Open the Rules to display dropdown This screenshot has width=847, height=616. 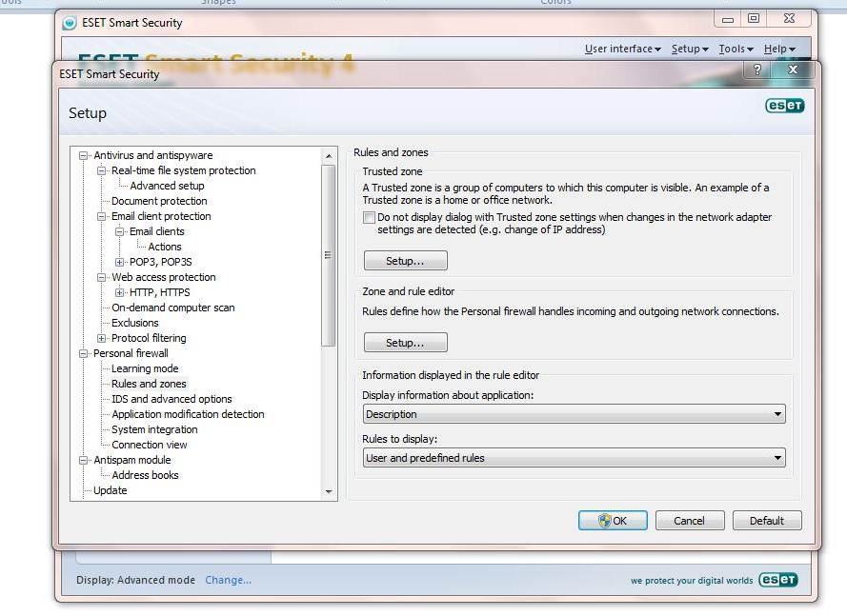(574, 458)
